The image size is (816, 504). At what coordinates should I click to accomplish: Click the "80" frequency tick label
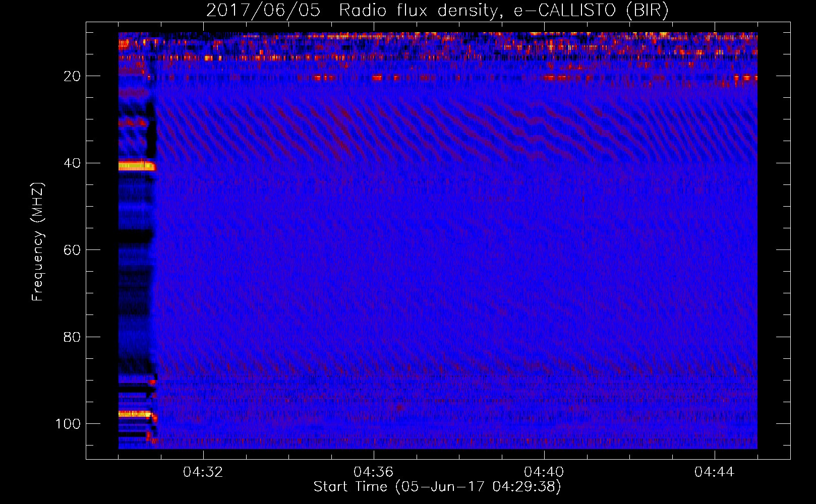tap(72, 337)
